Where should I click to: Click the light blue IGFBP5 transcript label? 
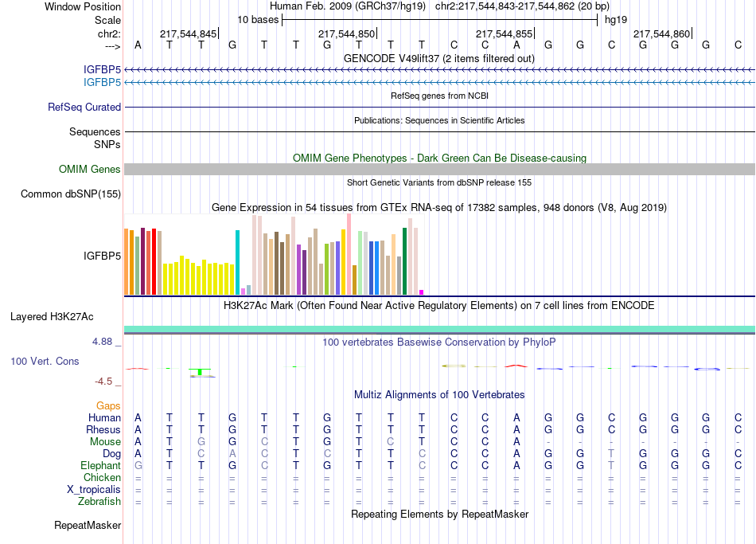tap(102, 83)
